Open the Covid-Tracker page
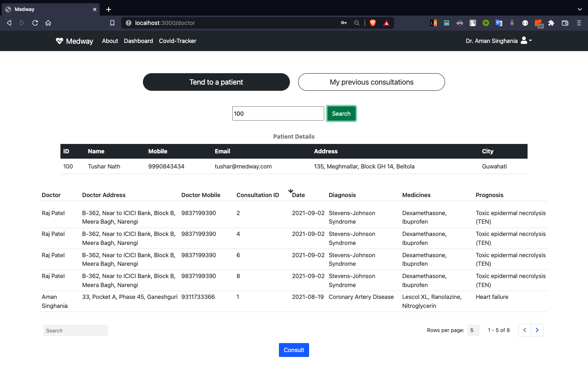The width and height of the screenshot is (588, 368). 177,41
